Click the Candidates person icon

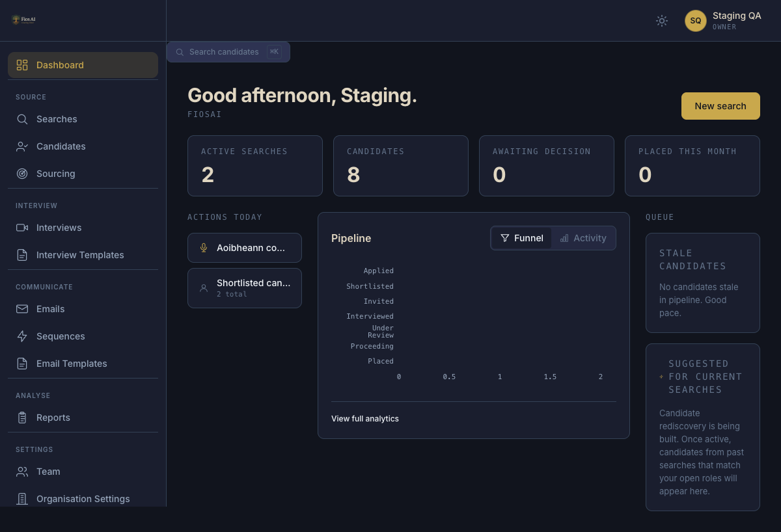(22, 146)
